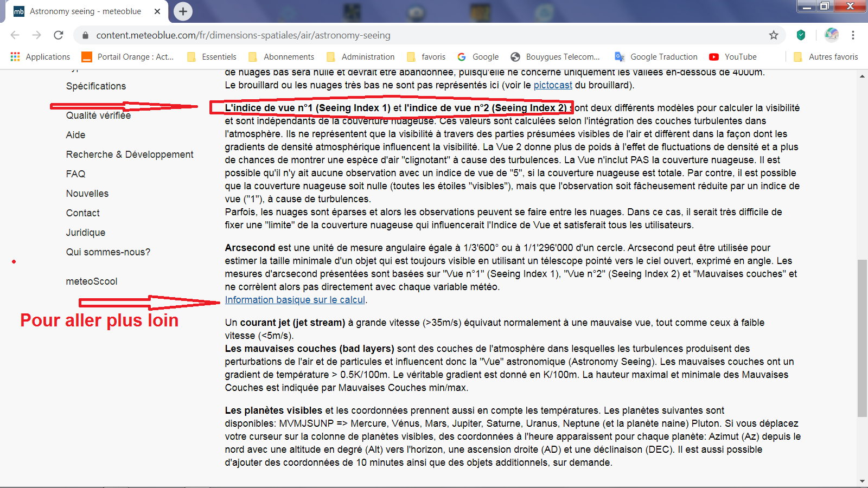Open the Applications bookmarks shortcut

[41, 57]
